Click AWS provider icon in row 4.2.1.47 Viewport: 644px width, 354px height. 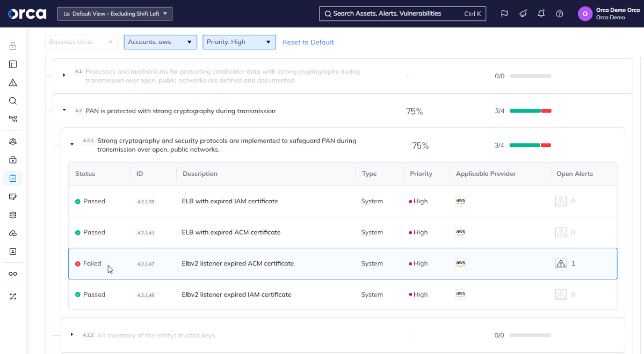[x=460, y=263]
